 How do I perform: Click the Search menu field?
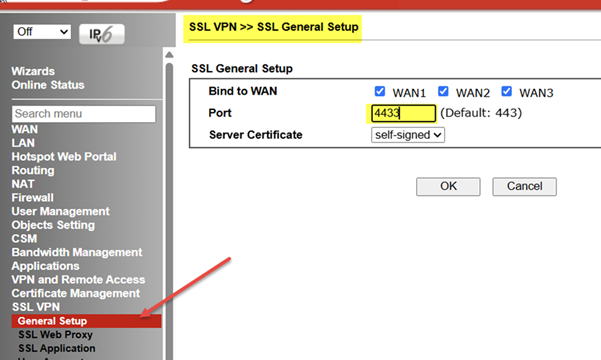(x=84, y=114)
